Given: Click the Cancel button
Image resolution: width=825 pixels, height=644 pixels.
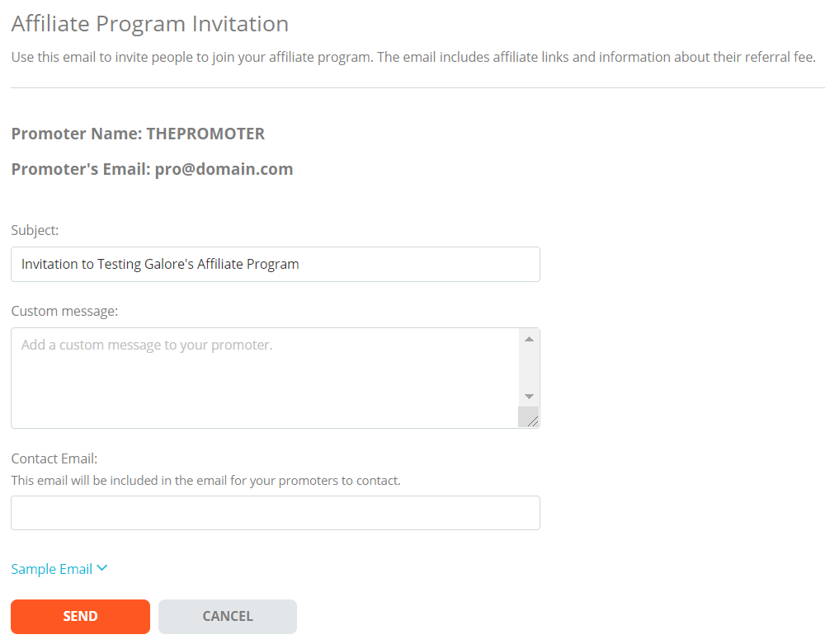Looking at the screenshot, I should (x=228, y=616).
